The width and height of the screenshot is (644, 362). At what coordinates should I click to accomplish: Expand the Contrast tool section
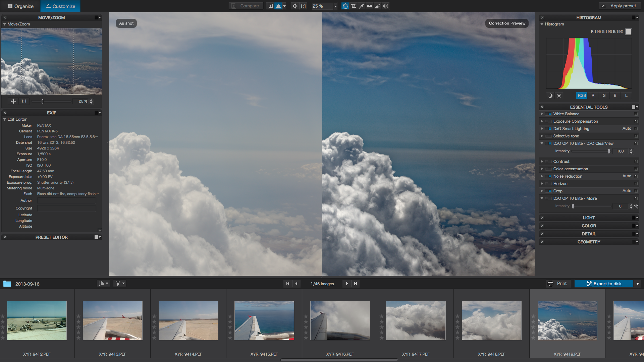(x=542, y=162)
